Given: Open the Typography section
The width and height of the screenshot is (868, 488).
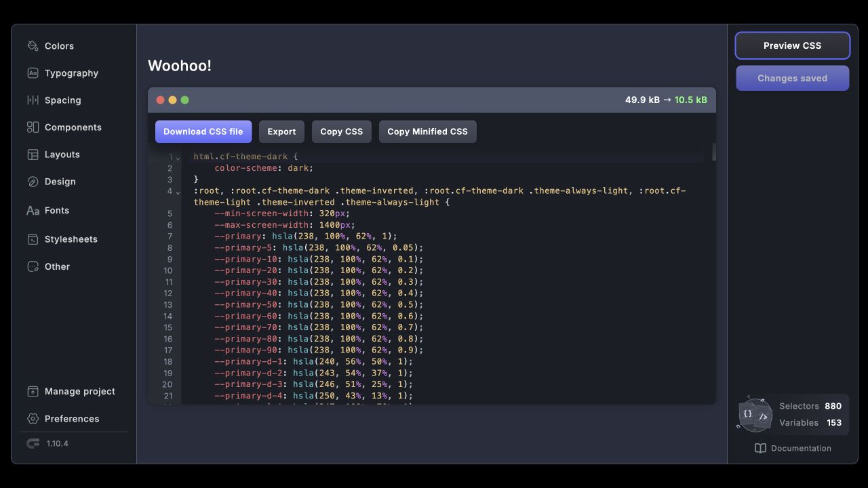Looking at the screenshot, I should 72,73.
